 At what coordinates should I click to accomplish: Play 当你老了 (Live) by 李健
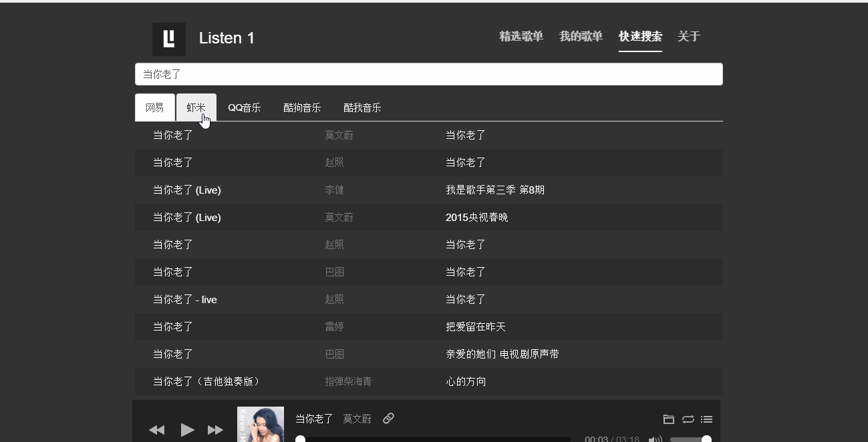(186, 190)
